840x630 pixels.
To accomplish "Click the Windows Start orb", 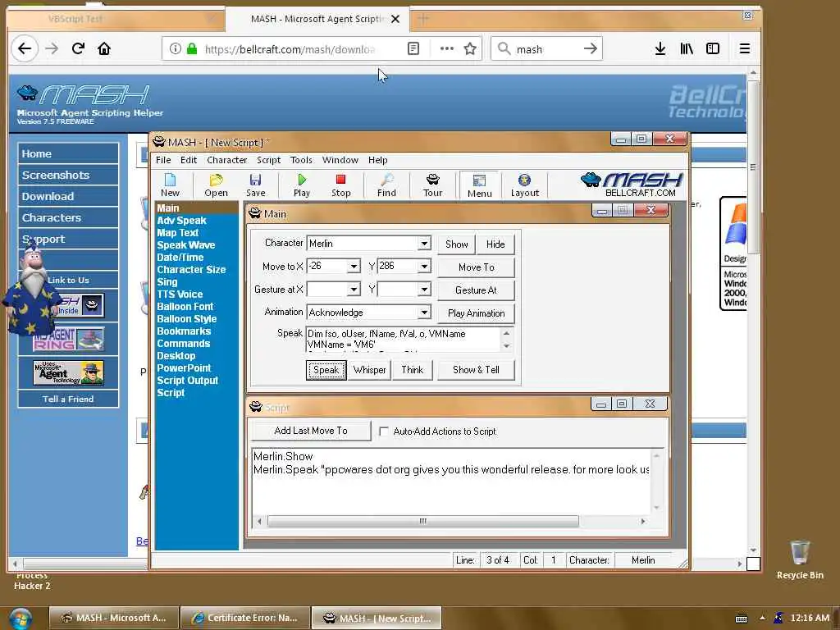I will (21, 619).
